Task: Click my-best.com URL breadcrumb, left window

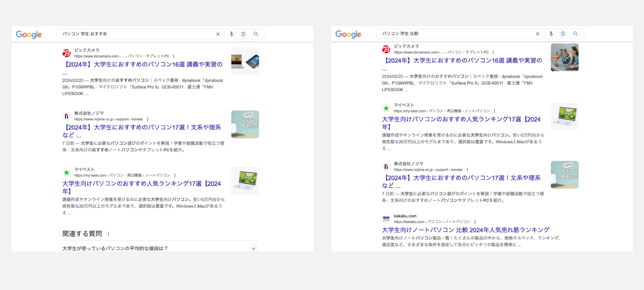Action: click(x=122, y=175)
